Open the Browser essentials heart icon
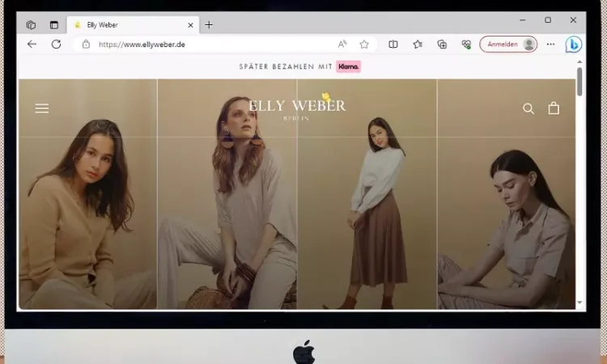This screenshot has height=364, width=607. 466,44
